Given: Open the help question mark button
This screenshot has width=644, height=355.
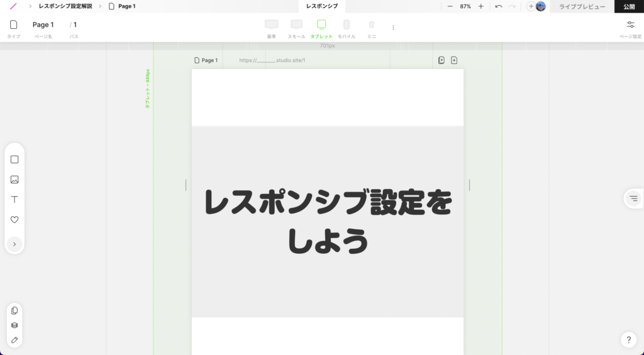Looking at the screenshot, I should 629,340.
